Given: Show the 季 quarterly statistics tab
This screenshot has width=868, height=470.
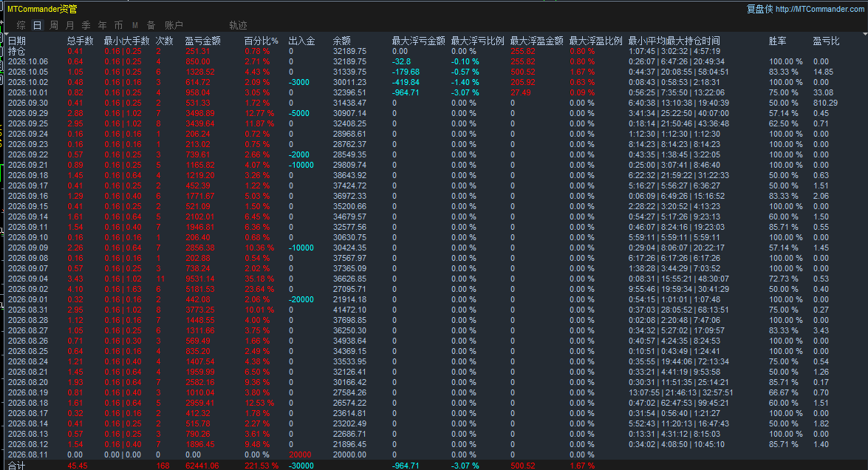Looking at the screenshot, I should pyautogui.click(x=86, y=25).
